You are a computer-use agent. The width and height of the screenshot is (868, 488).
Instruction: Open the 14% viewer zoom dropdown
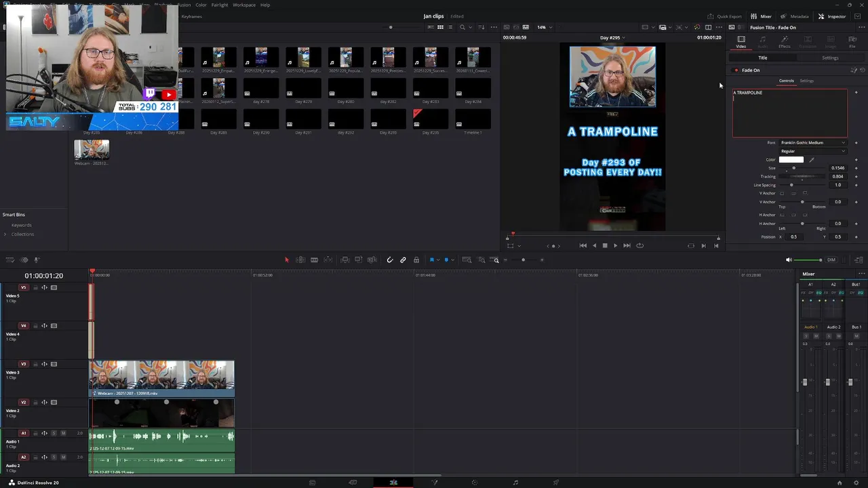point(545,27)
